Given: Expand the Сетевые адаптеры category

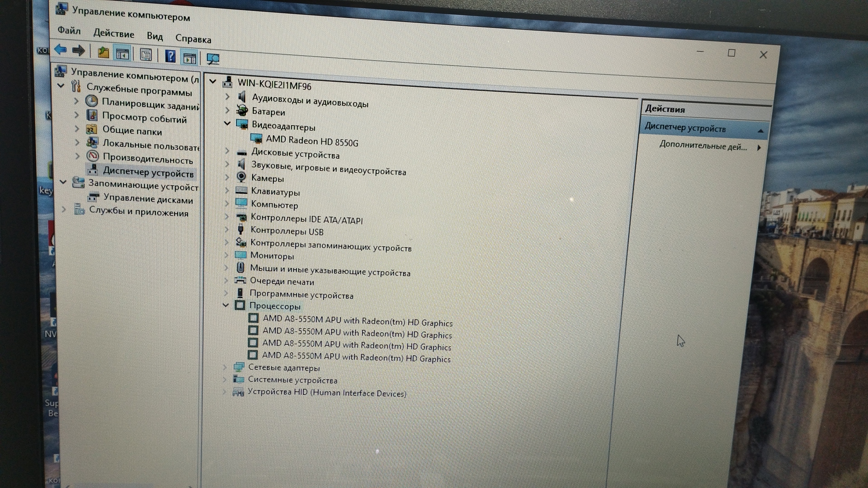Looking at the screenshot, I should point(225,367).
